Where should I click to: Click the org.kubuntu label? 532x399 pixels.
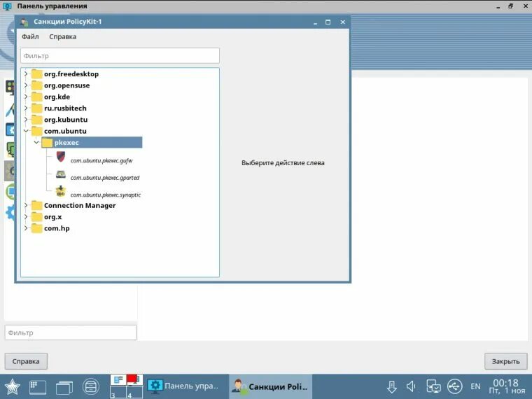[66, 120]
